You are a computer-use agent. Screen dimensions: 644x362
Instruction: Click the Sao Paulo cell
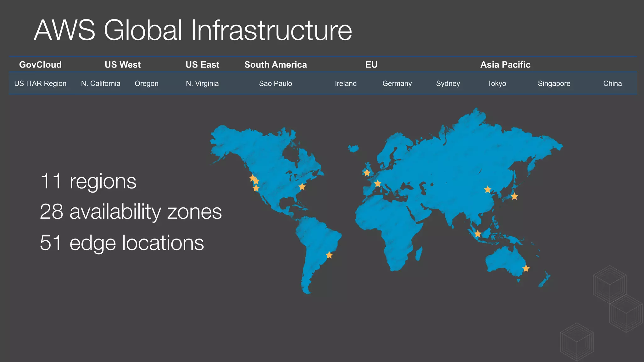(x=275, y=84)
